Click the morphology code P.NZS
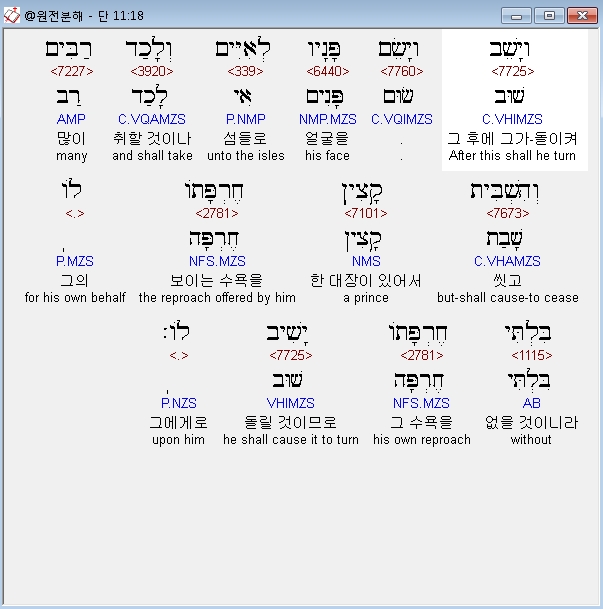The width and height of the screenshot is (603, 609). (179, 403)
